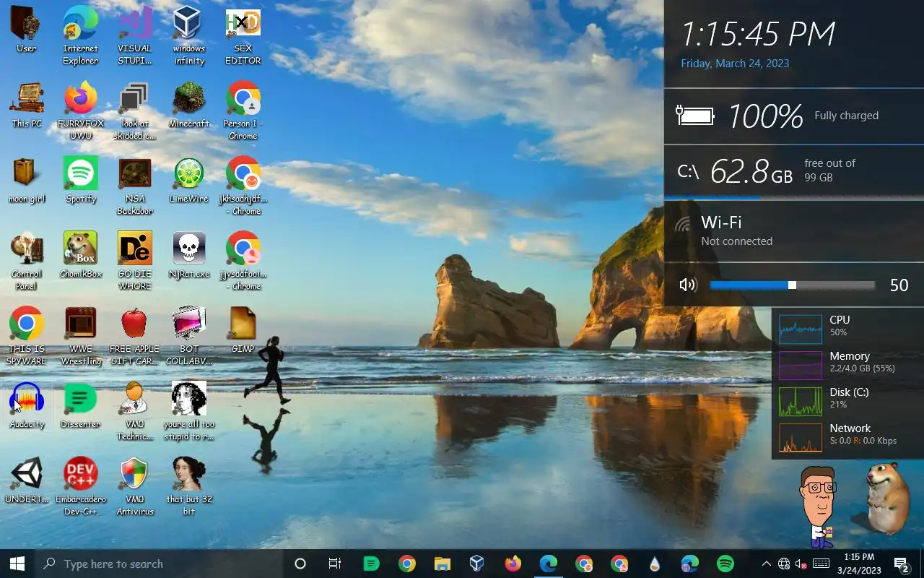Click the Memory 2.2/4.0 GB graph
This screenshot has height=578, width=924.
(801, 365)
